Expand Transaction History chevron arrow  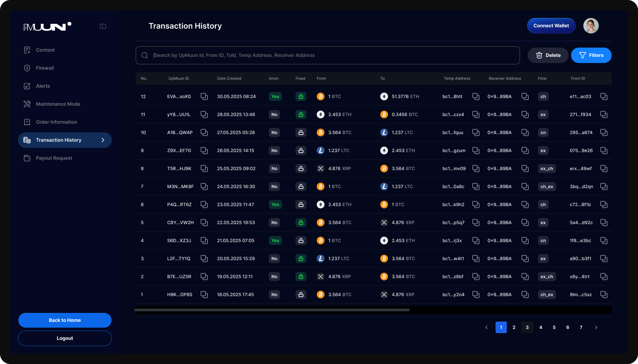coord(103,140)
